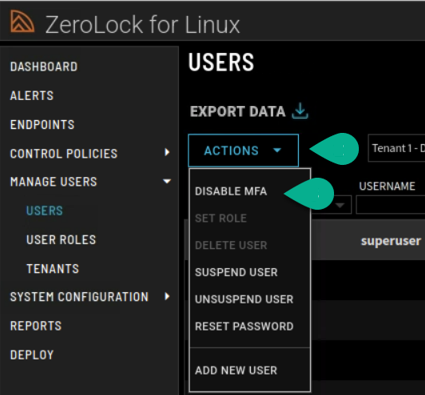Screen dimensions: 425x395
Task: Click the ZeroLock orange logo icon
Action: (22, 21)
